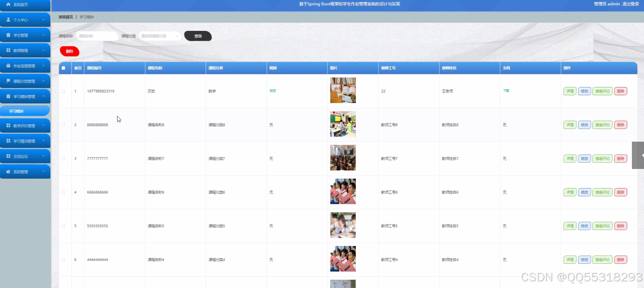Open the 交流论坛 sidebar menu
This screenshot has width=644, height=288.
pos(25,156)
